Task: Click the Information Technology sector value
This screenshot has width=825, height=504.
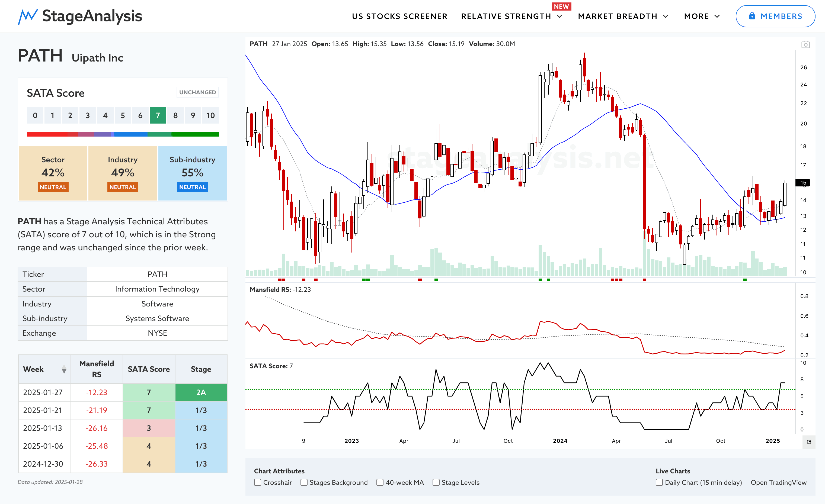Action: [x=157, y=289]
